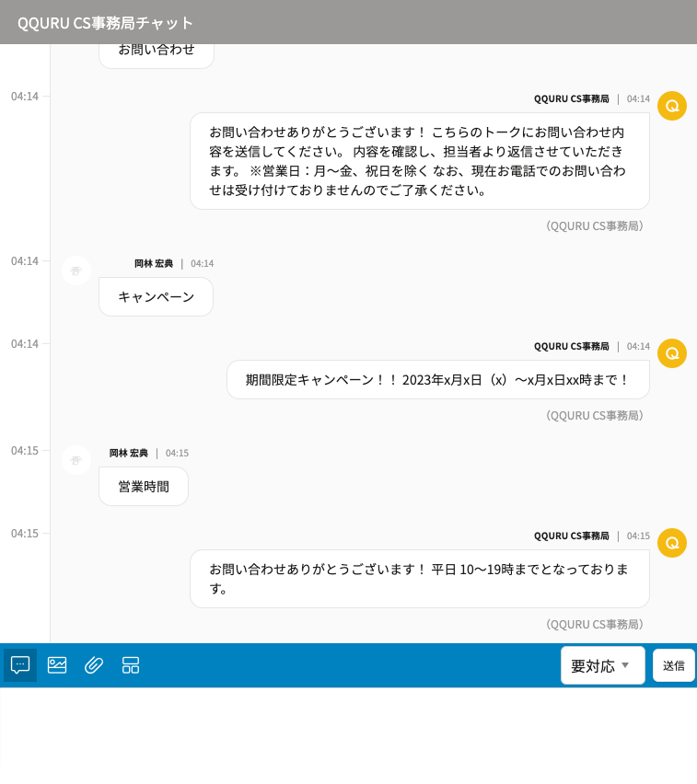
Task: Click QQURU avatar beside the inquiry greeting reply
Action: pos(672,106)
